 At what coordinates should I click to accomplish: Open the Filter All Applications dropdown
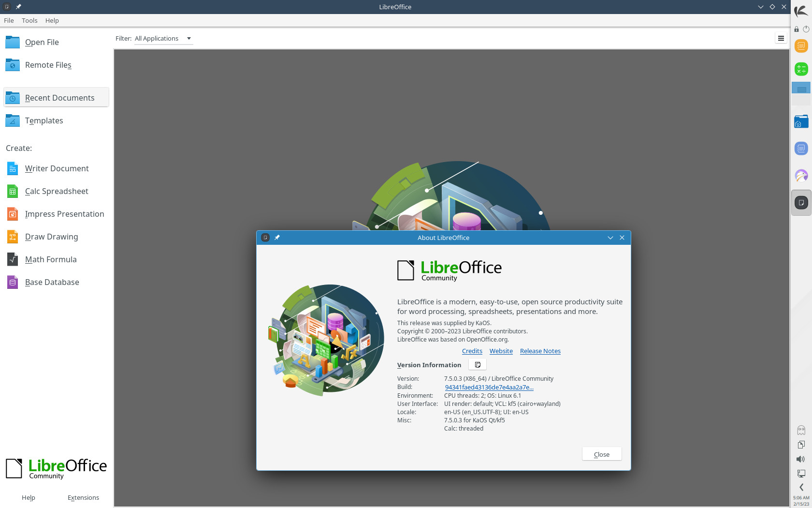click(163, 38)
